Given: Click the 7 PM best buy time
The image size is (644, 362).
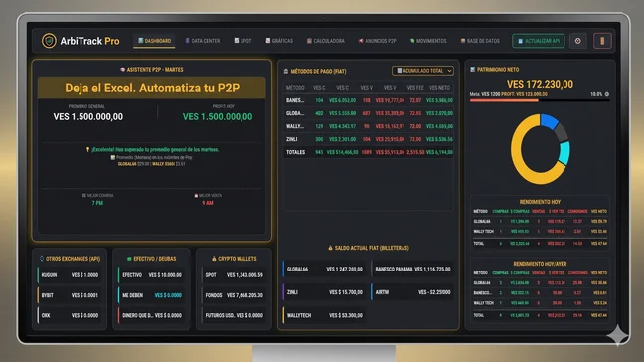Looking at the screenshot, I should pyautogui.click(x=97, y=203).
